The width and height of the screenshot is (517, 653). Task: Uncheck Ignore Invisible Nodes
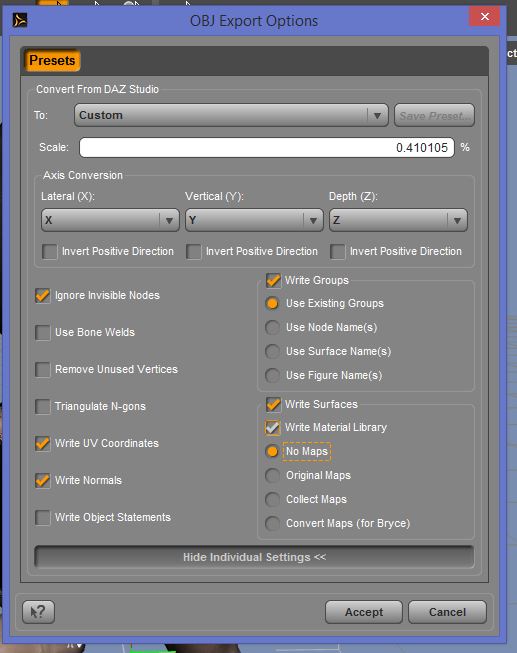42,296
